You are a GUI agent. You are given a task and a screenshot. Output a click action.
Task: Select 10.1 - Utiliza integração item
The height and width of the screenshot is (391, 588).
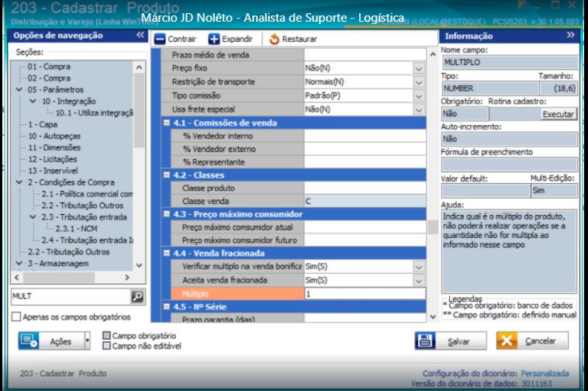(94, 112)
